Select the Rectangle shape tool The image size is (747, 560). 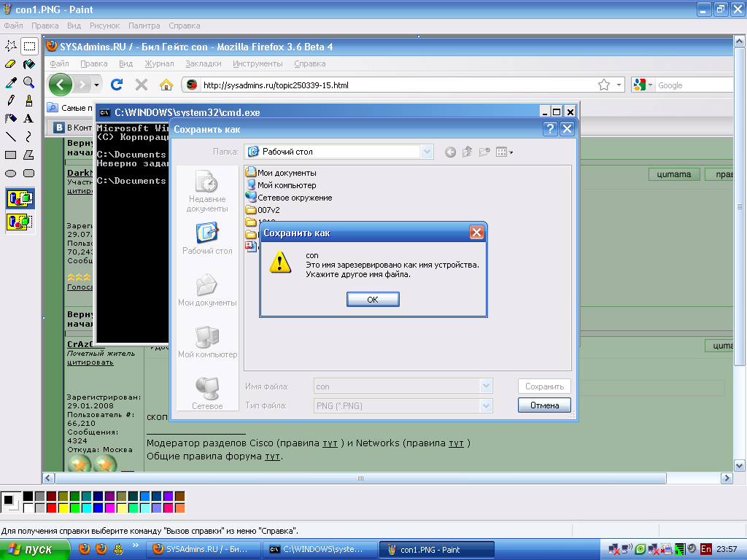(x=11, y=155)
